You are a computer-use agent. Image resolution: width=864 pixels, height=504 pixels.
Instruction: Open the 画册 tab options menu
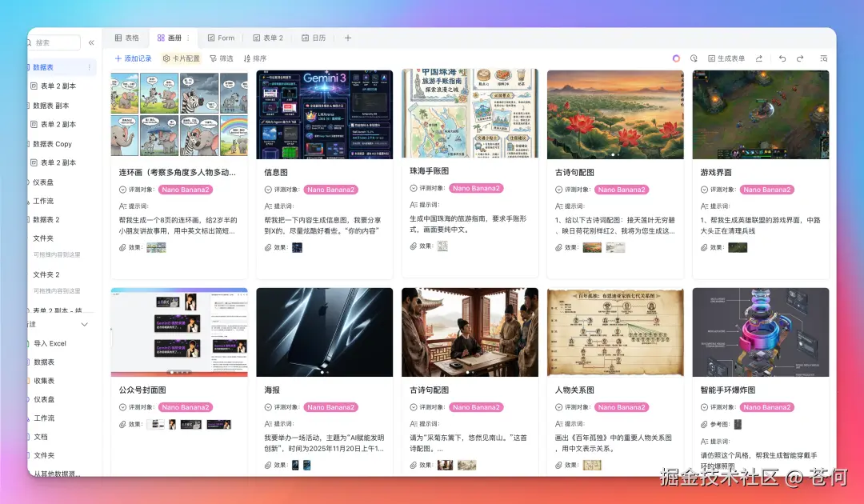pyautogui.click(x=188, y=38)
